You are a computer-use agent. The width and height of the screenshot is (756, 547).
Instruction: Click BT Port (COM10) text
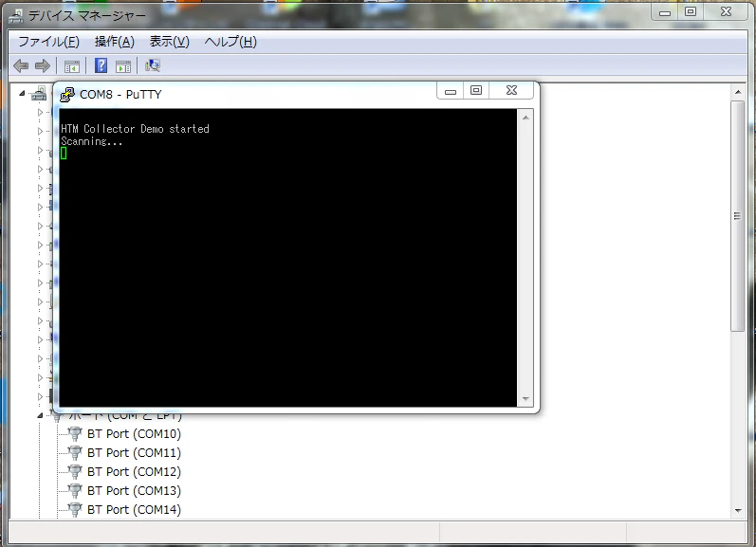[134, 434]
